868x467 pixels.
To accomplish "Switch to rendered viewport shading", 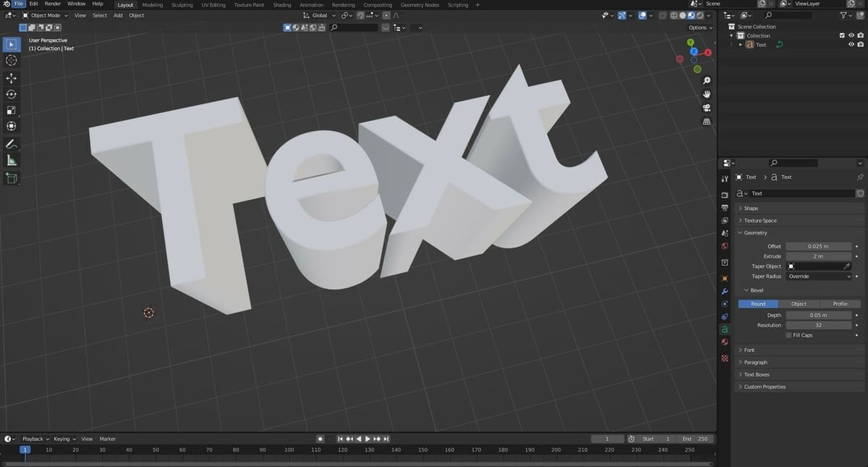I will tap(700, 15).
